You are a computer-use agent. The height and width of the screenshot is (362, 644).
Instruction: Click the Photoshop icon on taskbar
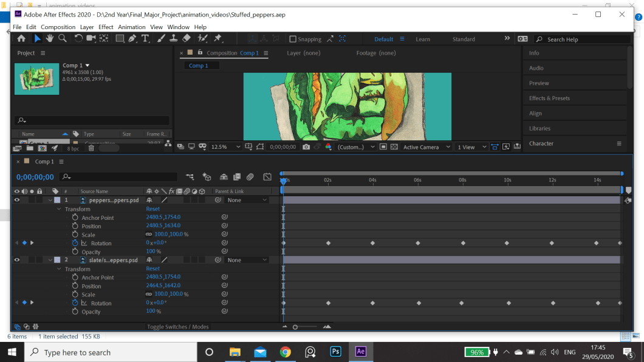[x=335, y=352]
